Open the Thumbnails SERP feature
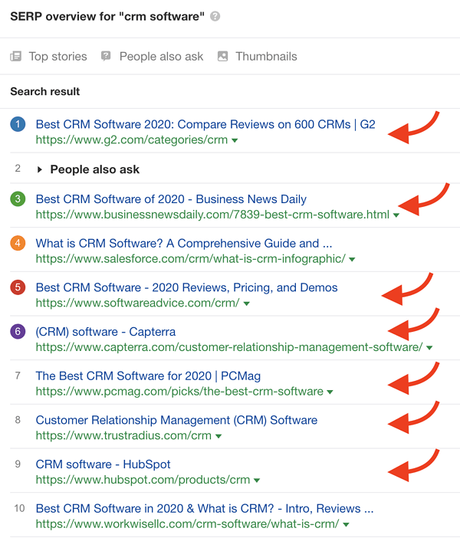 [266, 56]
